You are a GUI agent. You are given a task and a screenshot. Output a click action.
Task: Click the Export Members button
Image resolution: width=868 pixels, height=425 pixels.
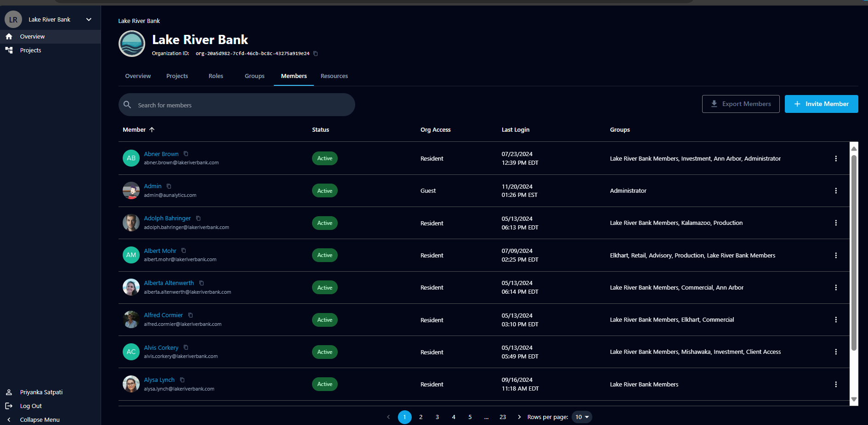pos(741,104)
